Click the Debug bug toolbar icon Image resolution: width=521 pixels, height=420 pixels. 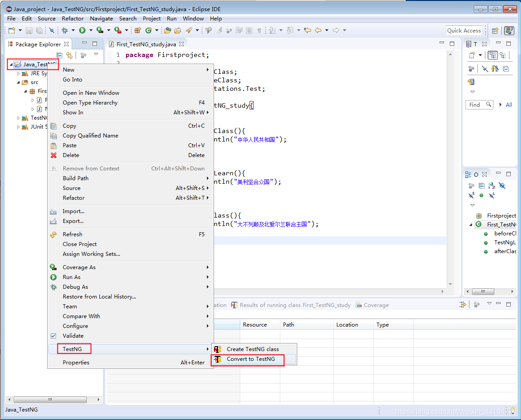pyautogui.click(x=65, y=30)
